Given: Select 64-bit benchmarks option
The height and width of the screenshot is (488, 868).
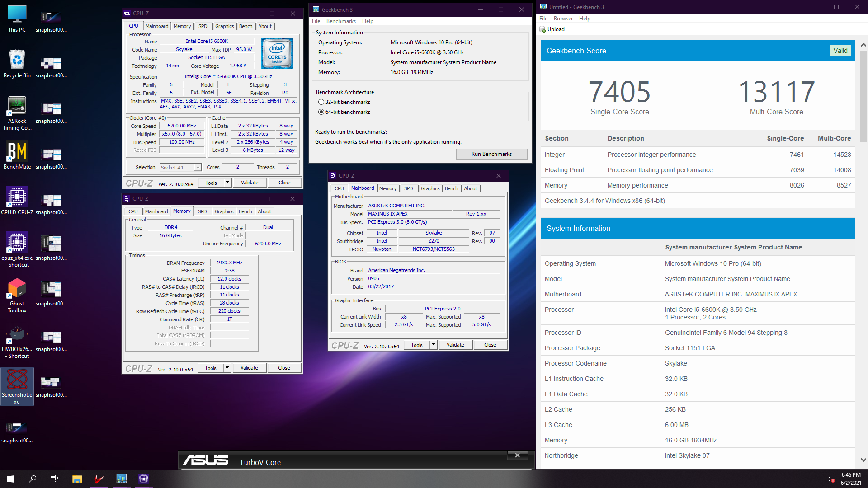Looking at the screenshot, I should (x=344, y=112).
